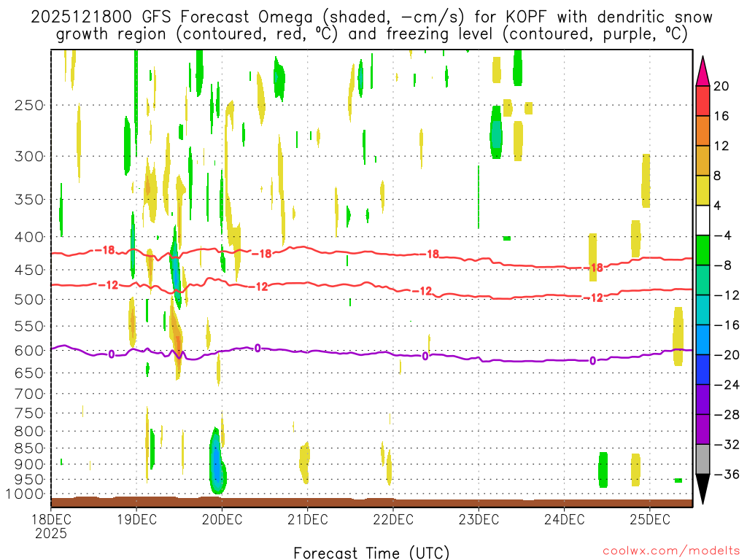Click the -12 contour label near 24DEC
The width and height of the screenshot is (747, 560).
tap(594, 298)
